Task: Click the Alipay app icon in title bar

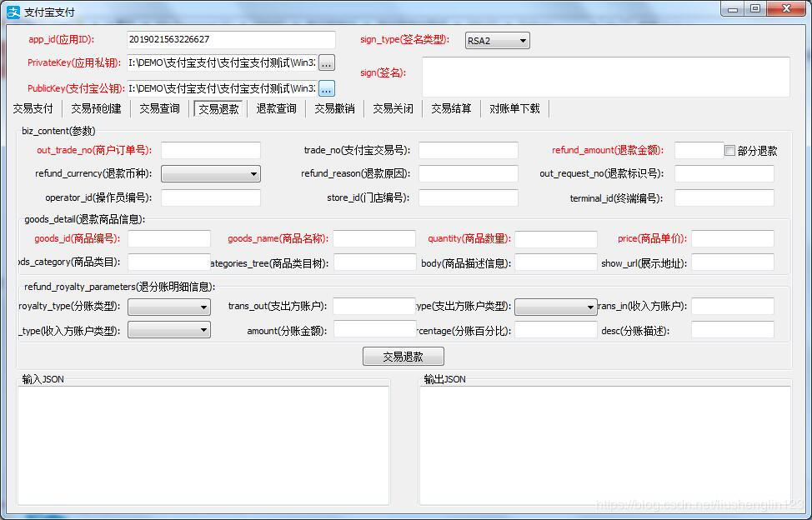Action: (x=13, y=12)
